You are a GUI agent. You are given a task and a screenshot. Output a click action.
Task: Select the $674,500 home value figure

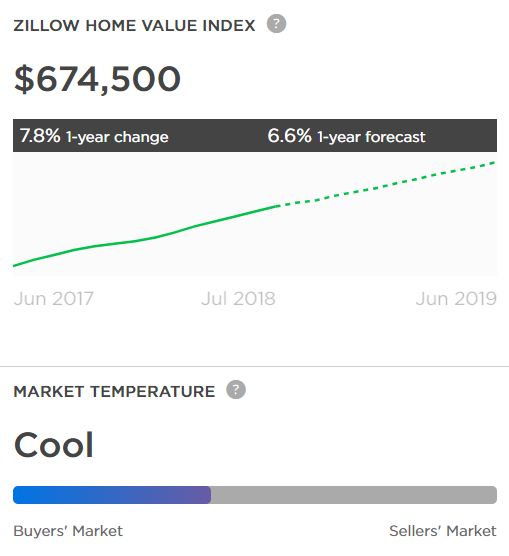point(97,79)
